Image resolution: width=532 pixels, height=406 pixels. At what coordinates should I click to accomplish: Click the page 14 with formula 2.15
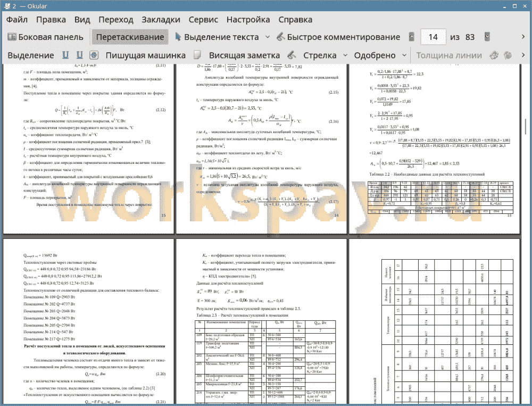(x=262, y=148)
